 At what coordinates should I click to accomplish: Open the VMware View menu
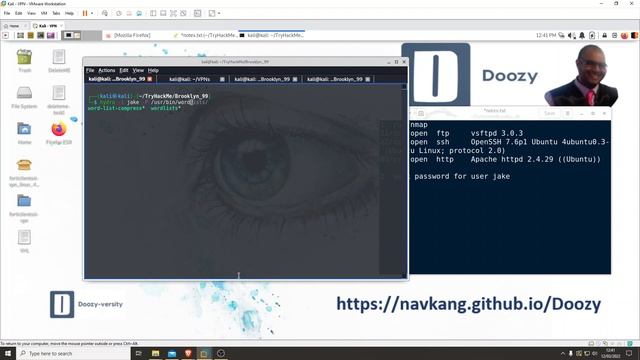[31, 13]
